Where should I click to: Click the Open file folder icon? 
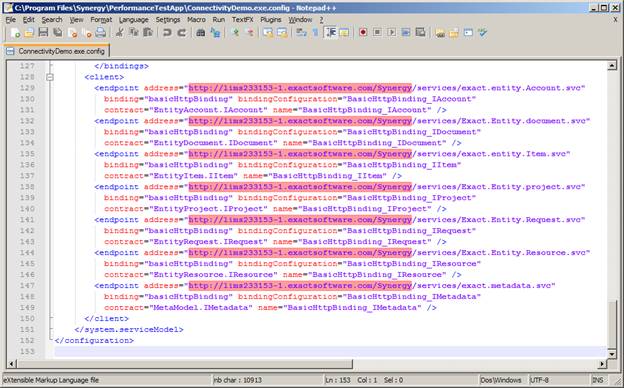(x=29, y=33)
